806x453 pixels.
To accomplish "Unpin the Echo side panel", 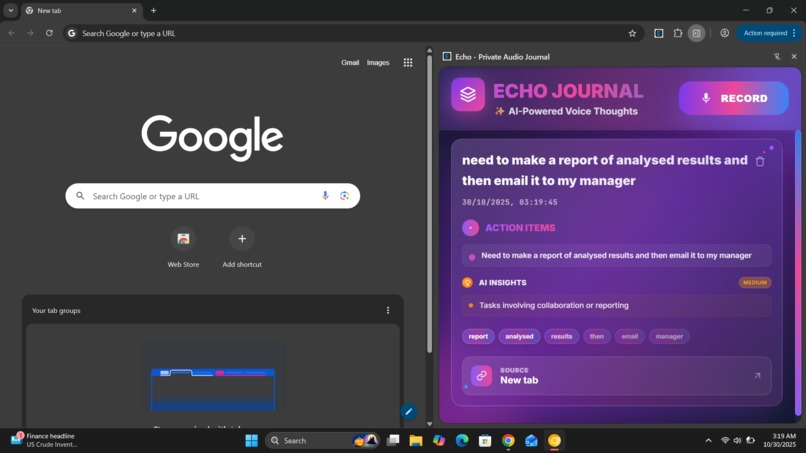I will (x=777, y=57).
